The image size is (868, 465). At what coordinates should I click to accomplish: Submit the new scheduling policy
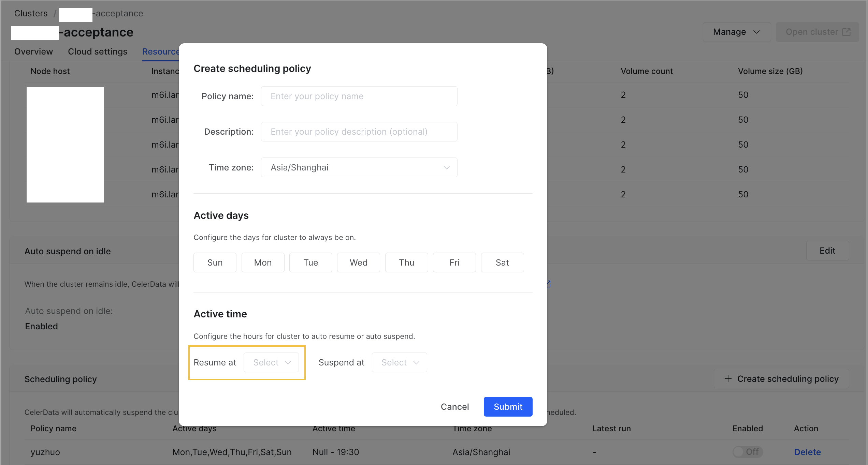[508, 406]
